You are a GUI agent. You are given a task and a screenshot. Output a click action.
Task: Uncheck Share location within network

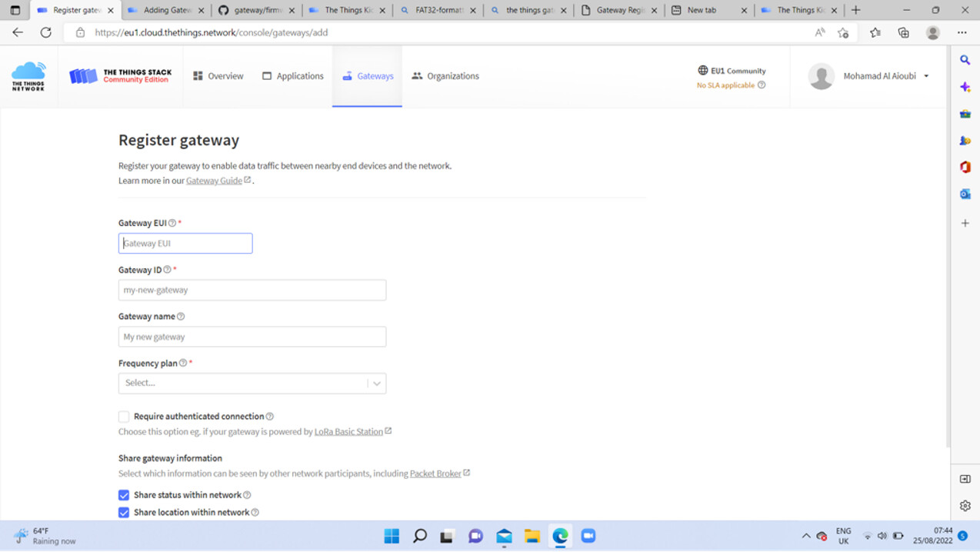[x=124, y=512]
